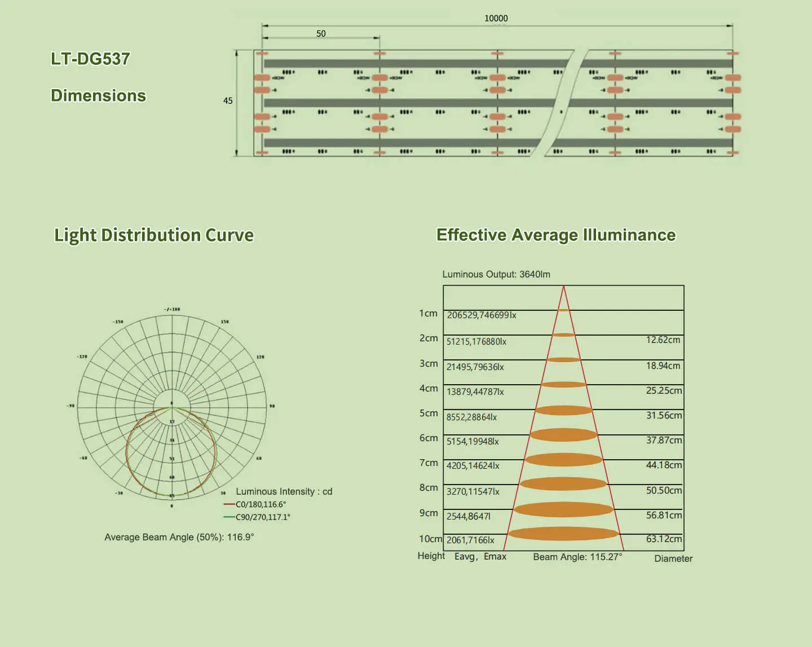This screenshot has width=812, height=647.
Task: Click the Diameter column label
Action: tap(673, 558)
